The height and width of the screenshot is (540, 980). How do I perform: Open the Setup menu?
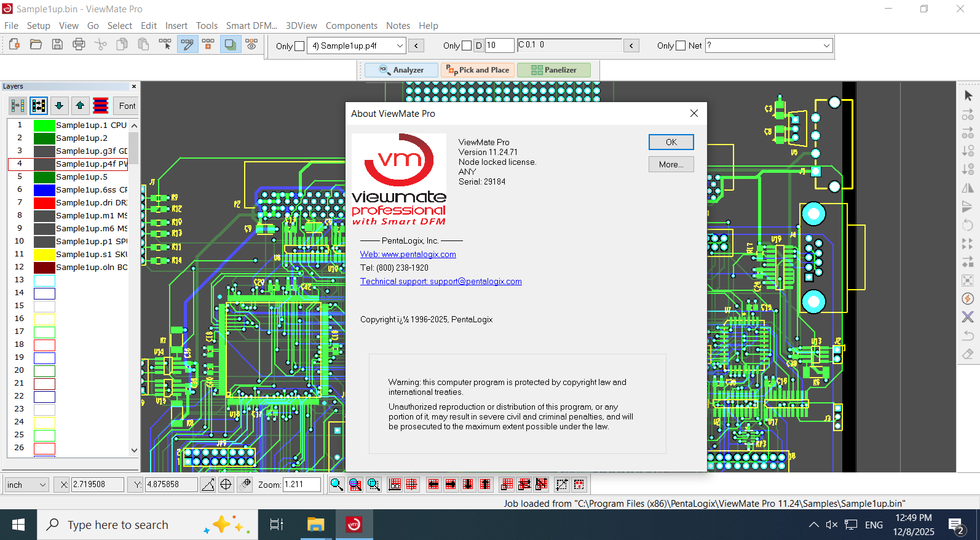(x=38, y=26)
